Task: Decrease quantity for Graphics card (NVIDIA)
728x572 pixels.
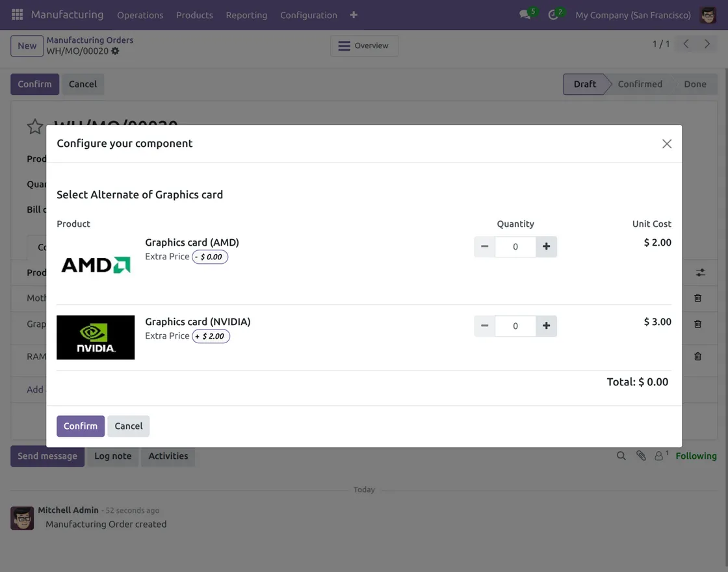Action: 484,326
